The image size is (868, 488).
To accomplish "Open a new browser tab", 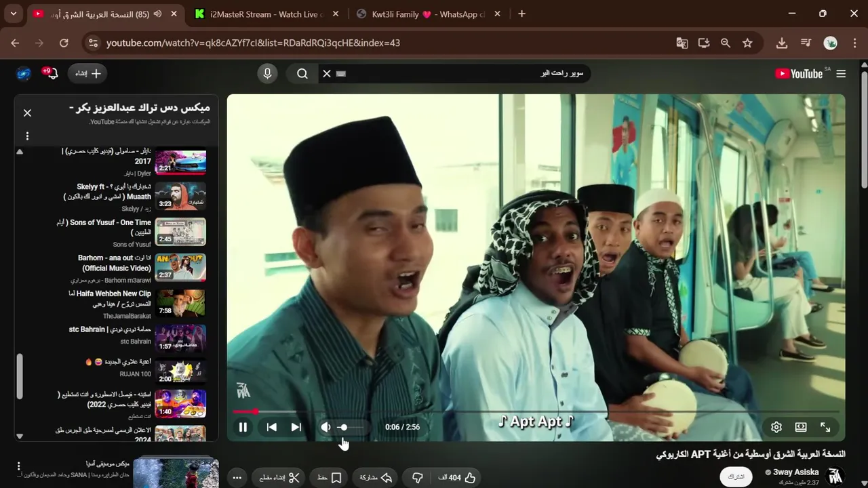I will coord(521,14).
